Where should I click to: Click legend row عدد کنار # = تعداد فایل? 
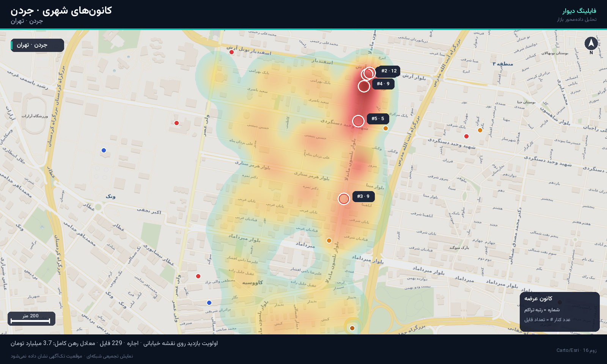(547, 320)
